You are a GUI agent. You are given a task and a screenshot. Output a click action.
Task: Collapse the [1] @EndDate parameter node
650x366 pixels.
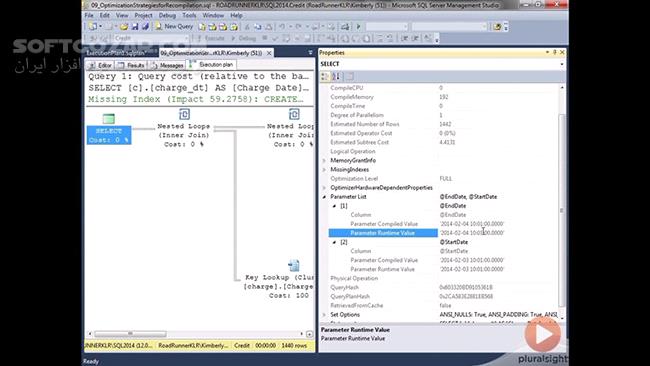pyautogui.click(x=335, y=206)
